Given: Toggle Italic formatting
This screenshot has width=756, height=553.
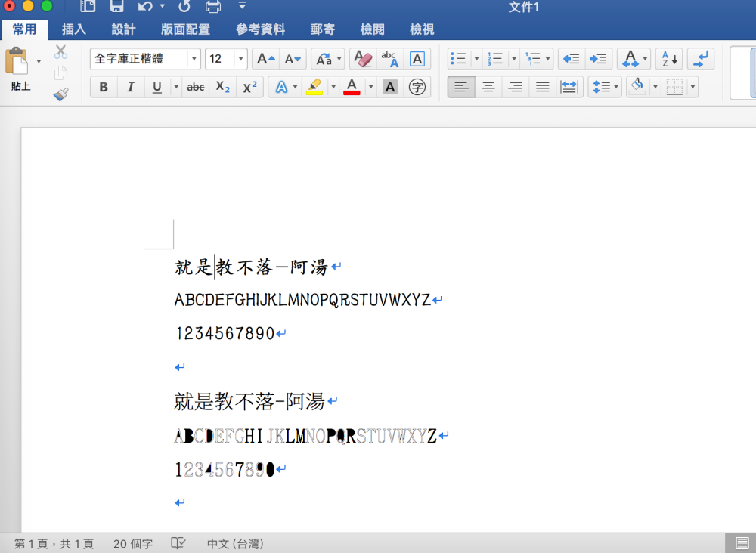Looking at the screenshot, I should click(x=130, y=87).
